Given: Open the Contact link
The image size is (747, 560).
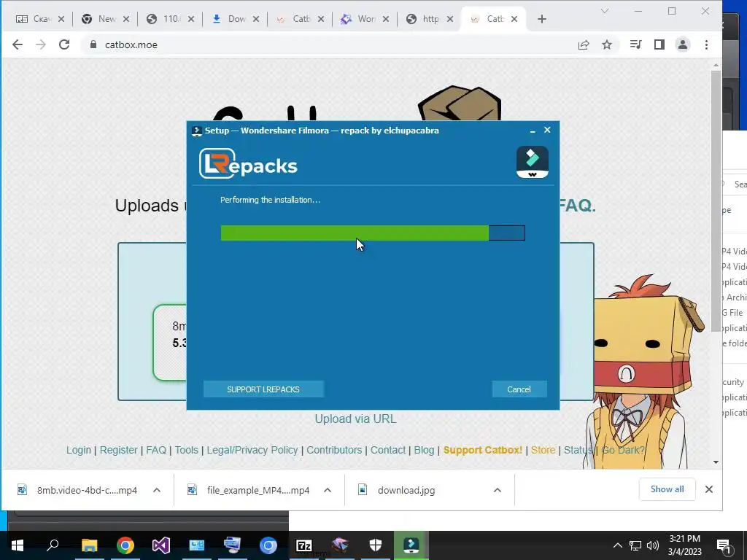Looking at the screenshot, I should [x=388, y=450].
